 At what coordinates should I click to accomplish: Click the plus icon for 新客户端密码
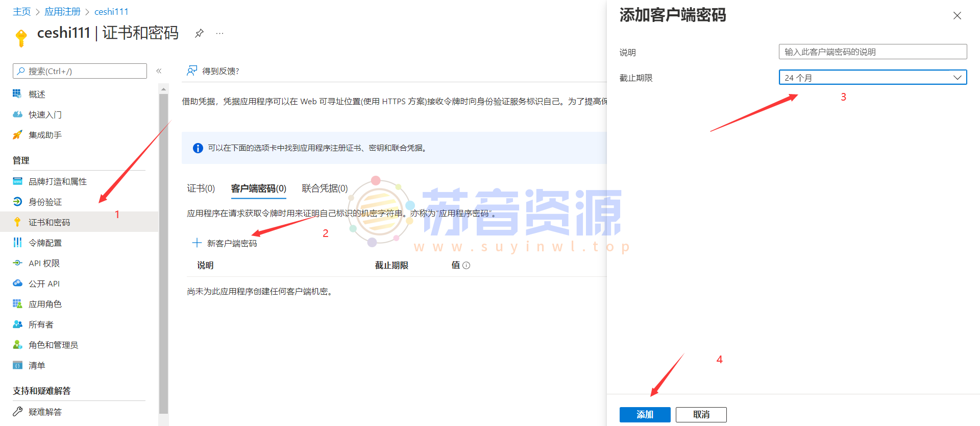click(x=197, y=243)
